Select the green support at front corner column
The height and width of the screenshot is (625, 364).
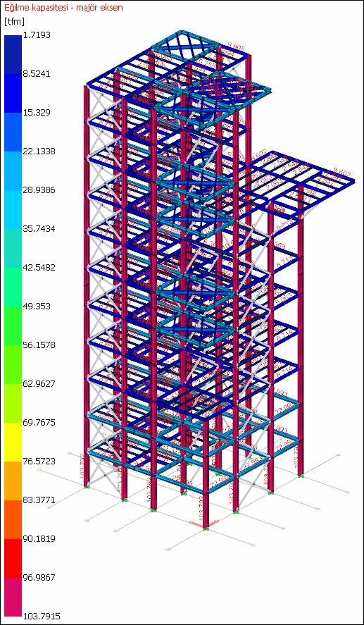(206, 528)
